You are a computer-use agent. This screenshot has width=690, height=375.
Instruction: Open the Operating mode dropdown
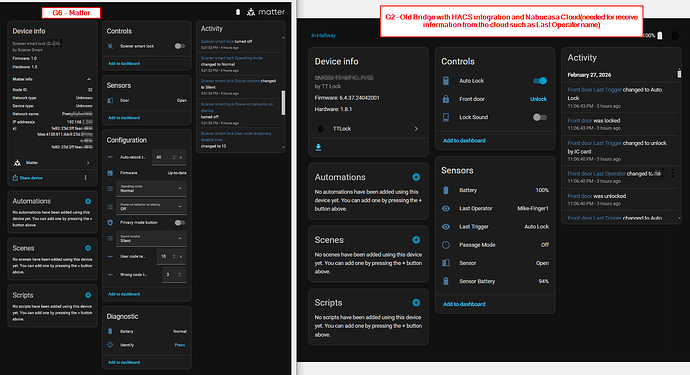(x=151, y=188)
